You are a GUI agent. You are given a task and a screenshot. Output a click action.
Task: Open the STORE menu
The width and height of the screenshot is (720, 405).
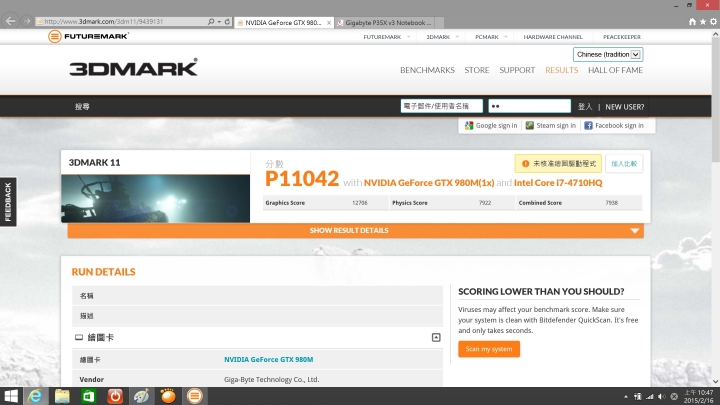point(477,70)
